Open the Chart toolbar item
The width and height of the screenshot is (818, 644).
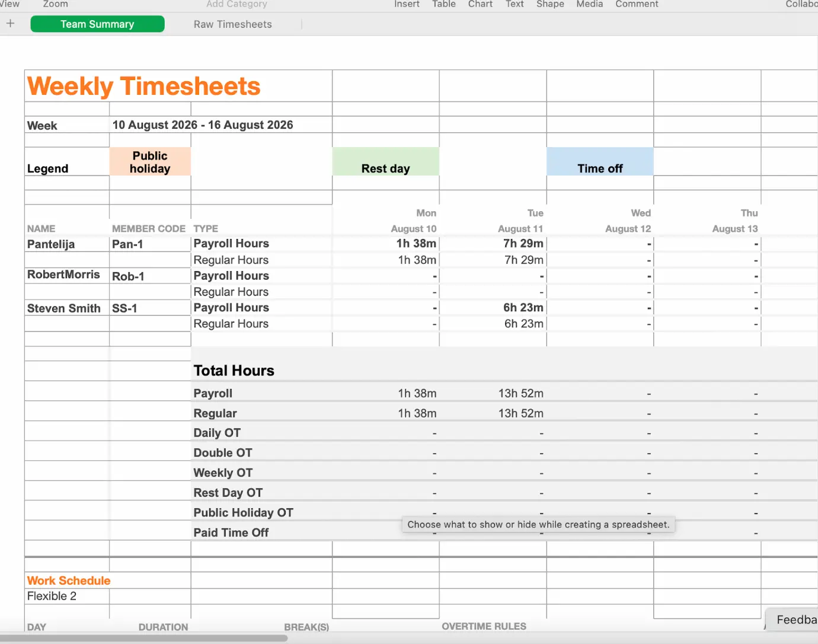click(480, 4)
